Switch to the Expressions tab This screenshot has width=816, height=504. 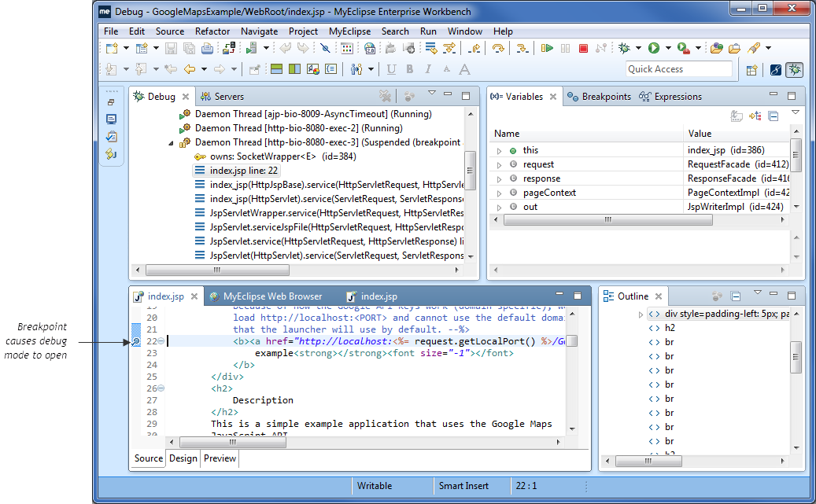[x=670, y=97]
